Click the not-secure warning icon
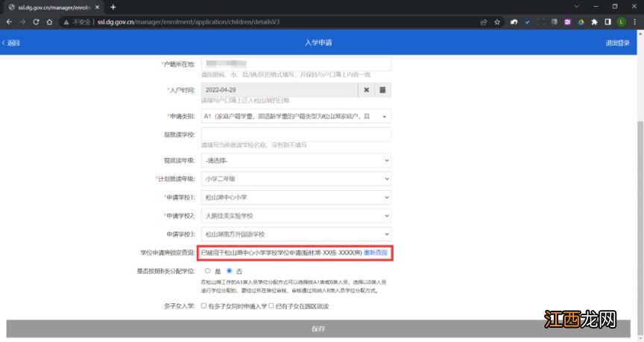Image resolution: width=644 pixels, height=342 pixels. (66, 22)
